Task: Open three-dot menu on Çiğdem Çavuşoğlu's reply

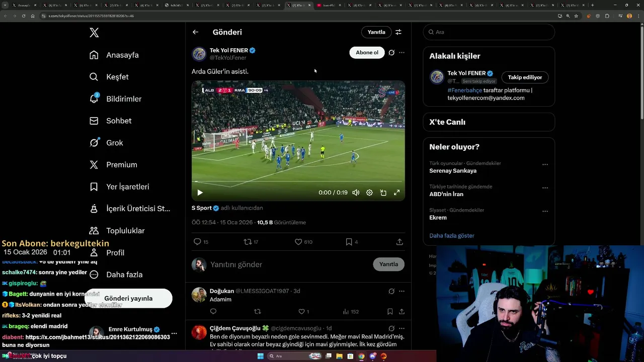Action: (x=401, y=328)
